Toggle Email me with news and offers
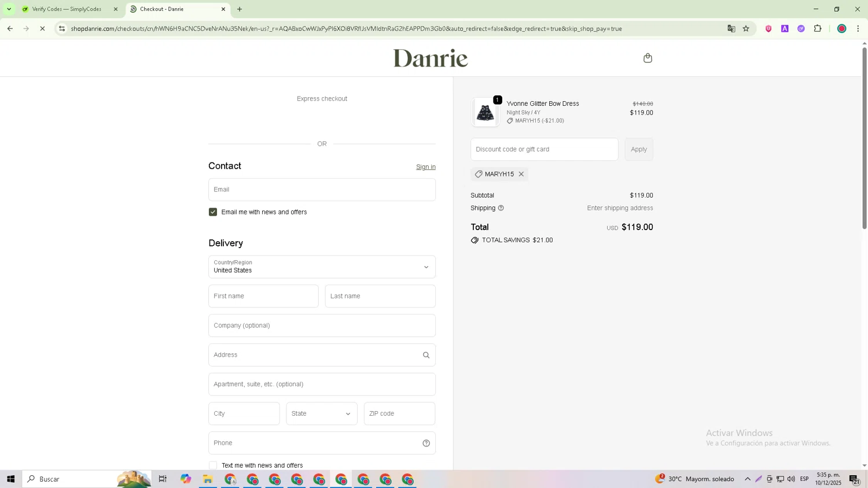The width and height of the screenshot is (868, 488). (213, 212)
